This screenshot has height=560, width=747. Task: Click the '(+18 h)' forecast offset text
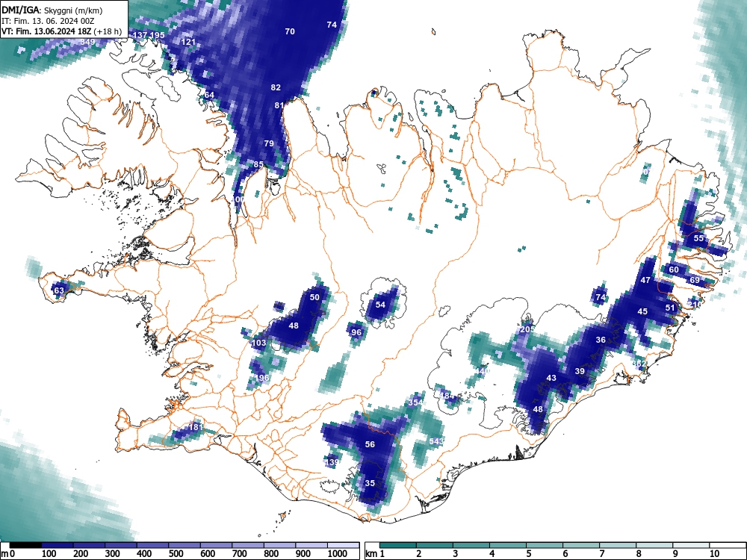tap(108, 32)
